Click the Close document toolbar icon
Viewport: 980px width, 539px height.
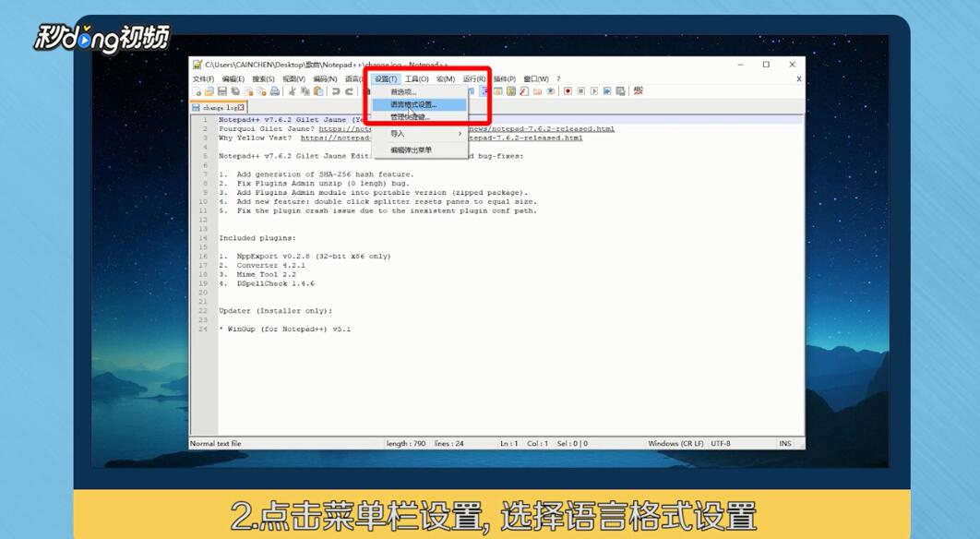(249, 91)
